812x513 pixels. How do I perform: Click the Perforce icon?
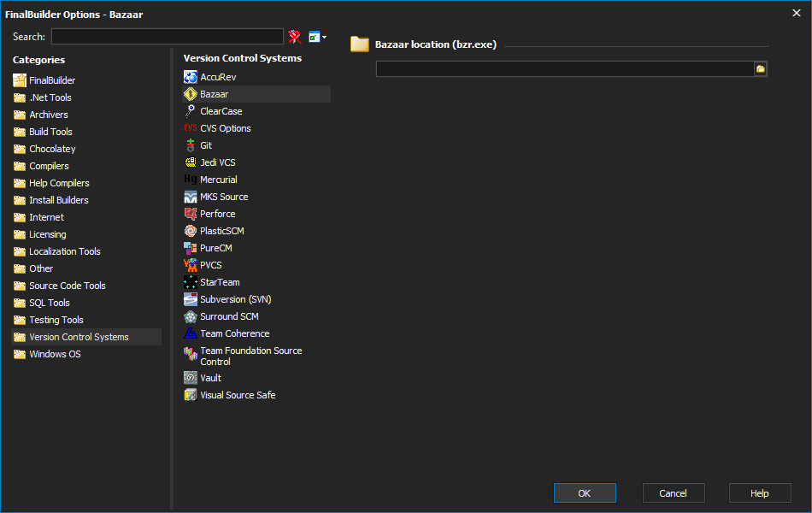[x=191, y=214]
